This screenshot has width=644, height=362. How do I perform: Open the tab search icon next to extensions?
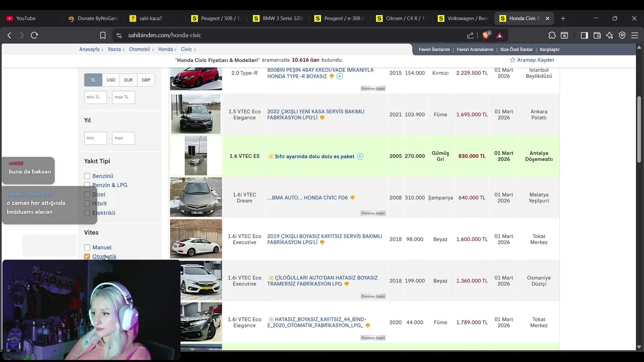[x=565, y=35]
